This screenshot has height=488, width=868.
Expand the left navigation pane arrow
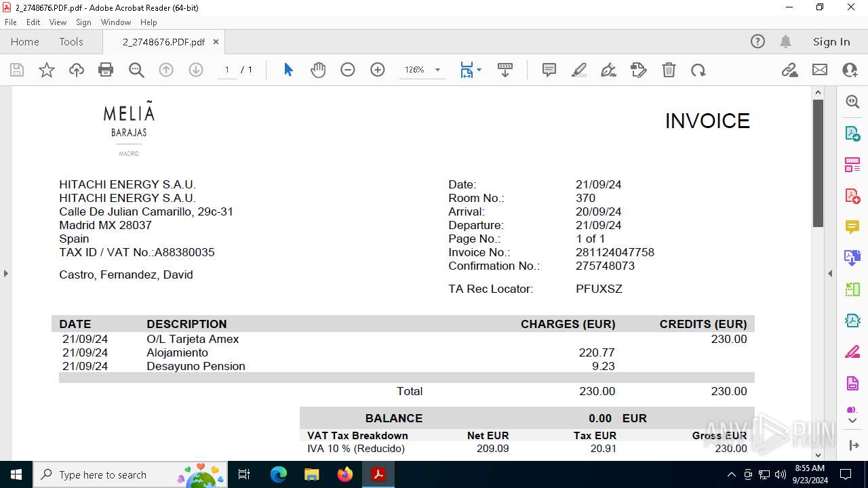(x=5, y=273)
